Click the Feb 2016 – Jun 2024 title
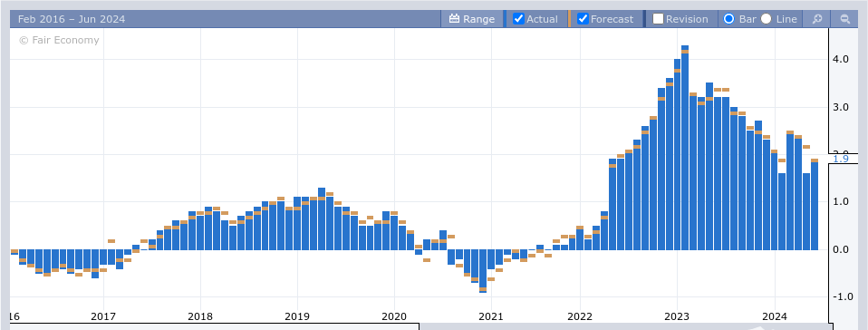The height and width of the screenshot is (330, 868). click(72, 19)
